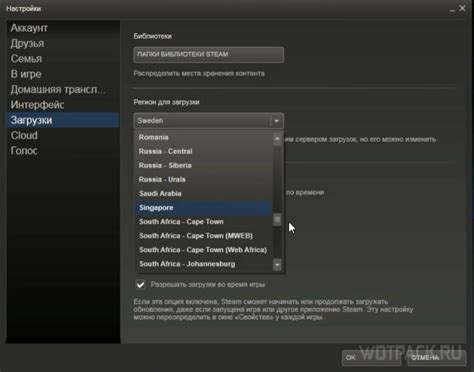
Task: Open the Друзья settings section
Action: point(63,43)
